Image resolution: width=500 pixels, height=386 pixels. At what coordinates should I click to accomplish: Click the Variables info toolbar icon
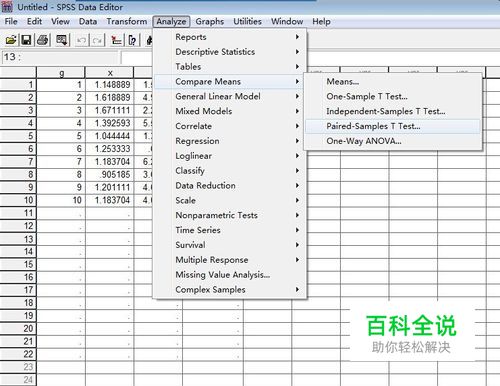click(132, 40)
